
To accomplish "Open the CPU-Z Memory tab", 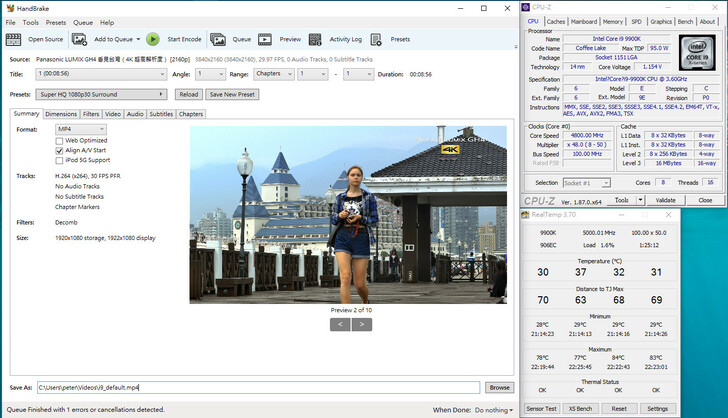I will (x=613, y=21).
